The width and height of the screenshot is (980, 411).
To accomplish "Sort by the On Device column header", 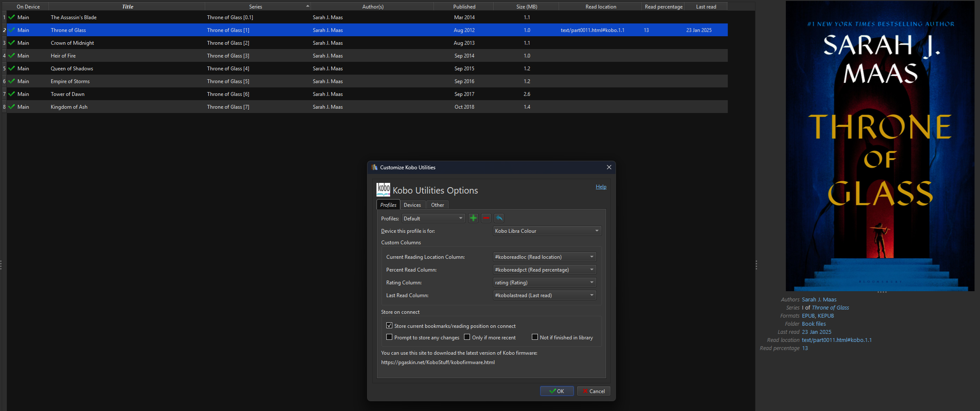I will click(x=28, y=6).
